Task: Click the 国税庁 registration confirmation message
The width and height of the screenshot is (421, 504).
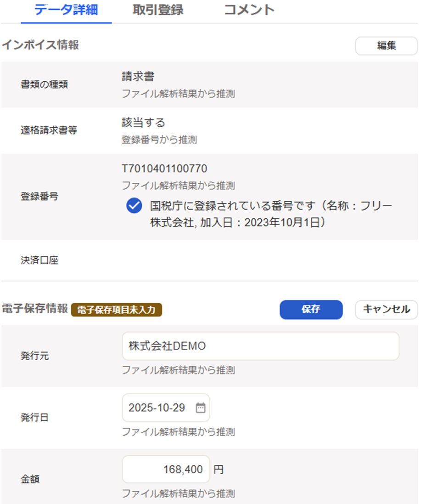Action: coord(271,214)
